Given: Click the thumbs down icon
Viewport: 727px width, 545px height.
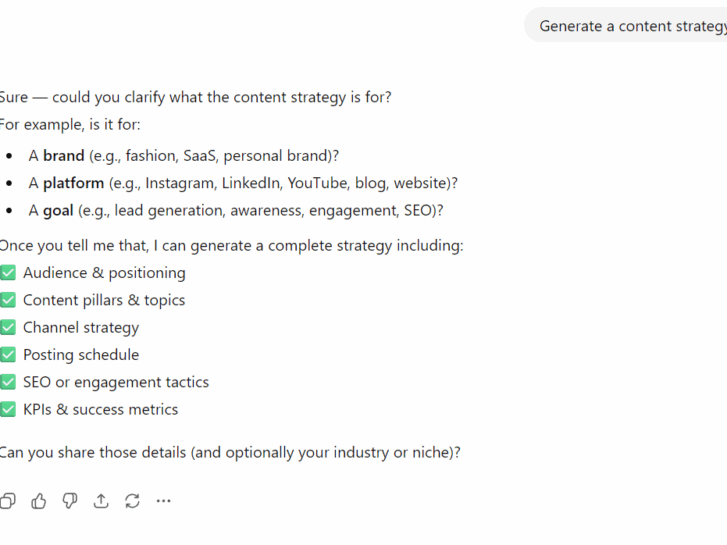Looking at the screenshot, I should [70, 501].
